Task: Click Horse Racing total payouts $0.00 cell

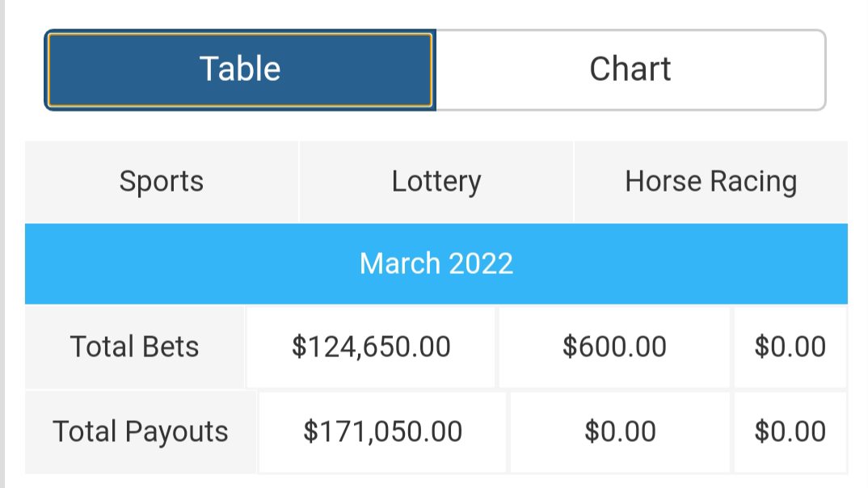Action: pyautogui.click(x=790, y=431)
